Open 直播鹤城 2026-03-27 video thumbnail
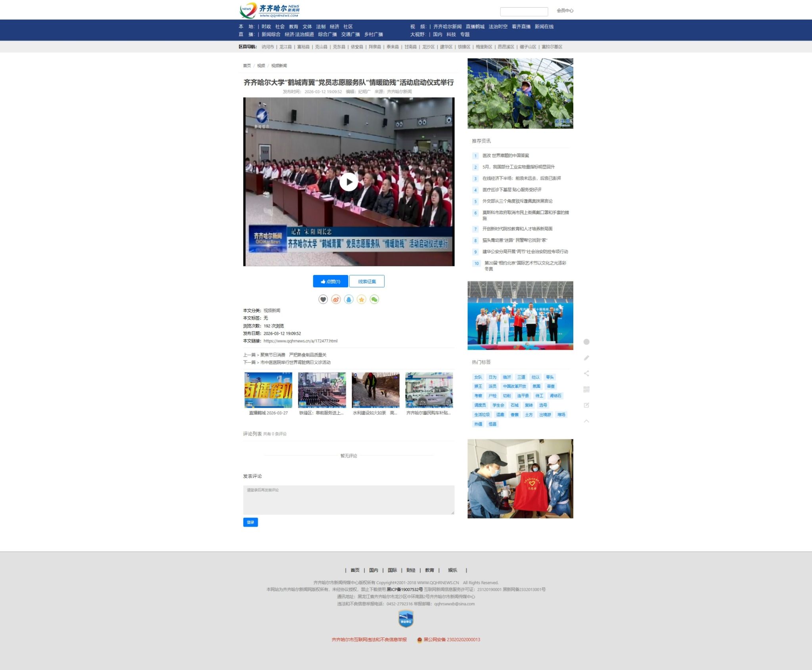 pos(268,390)
